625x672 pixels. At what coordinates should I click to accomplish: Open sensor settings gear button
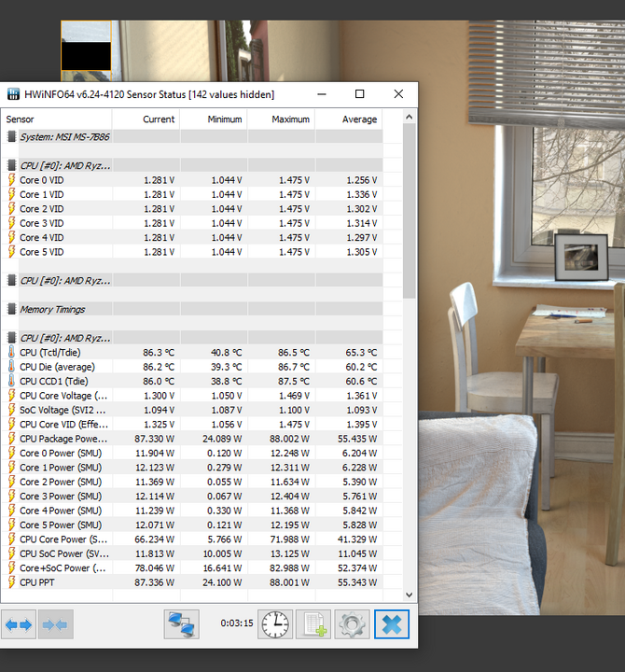pyautogui.click(x=352, y=624)
